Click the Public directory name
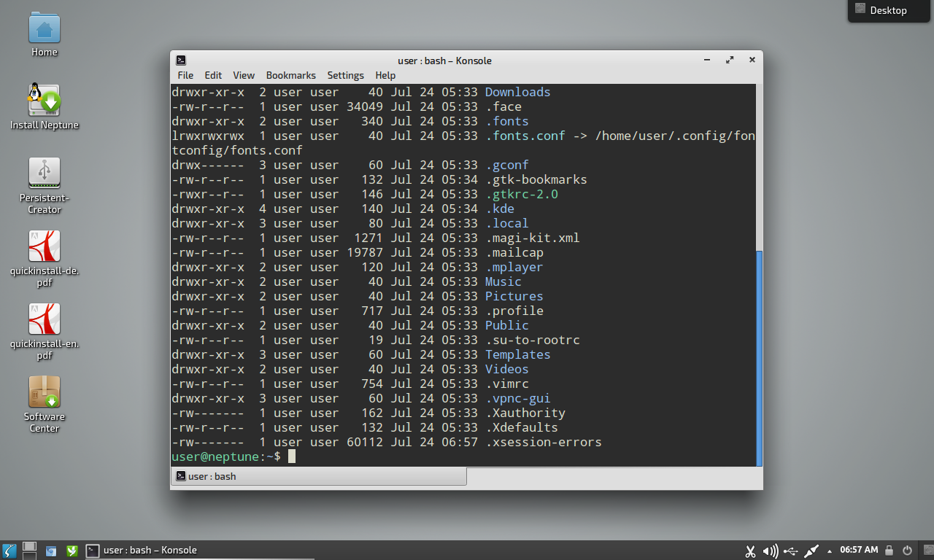Screen dimensions: 934x560 click(x=506, y=325)
